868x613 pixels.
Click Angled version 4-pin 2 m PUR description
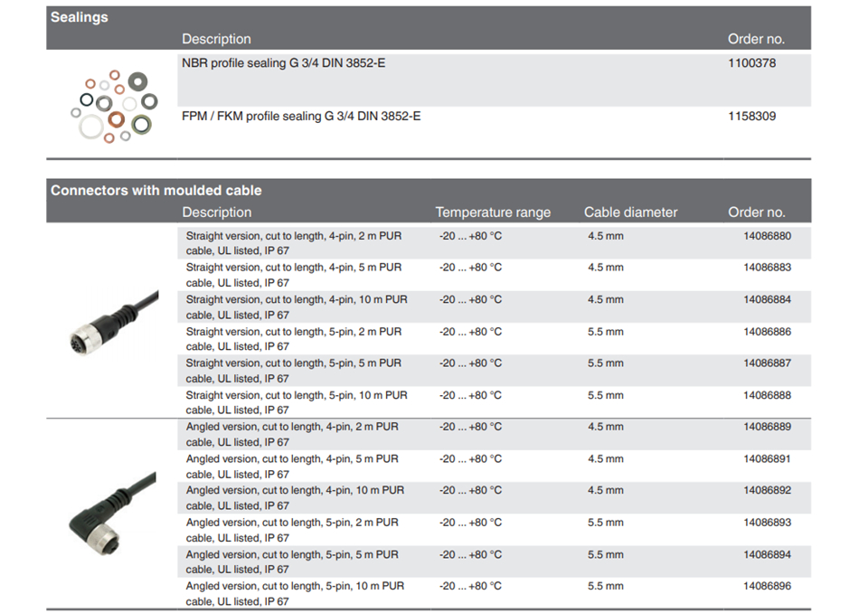pos(292,435)
